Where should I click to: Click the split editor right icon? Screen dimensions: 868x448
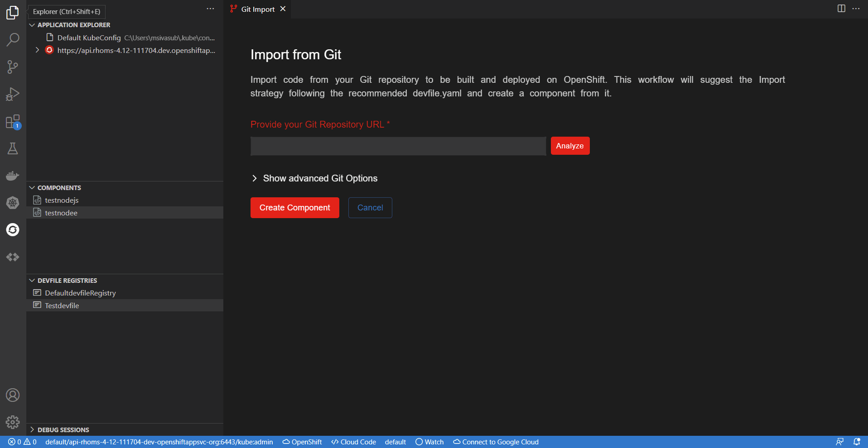pos(841,9)
